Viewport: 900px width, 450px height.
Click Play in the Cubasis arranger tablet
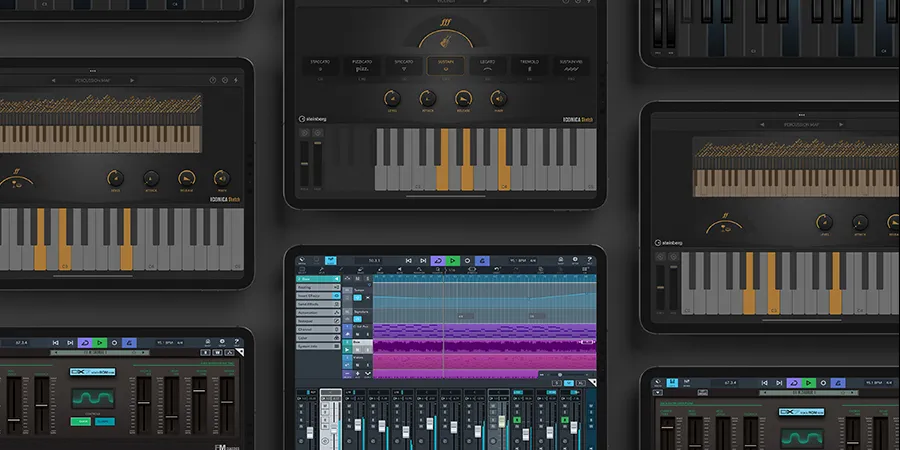[453, 261]
